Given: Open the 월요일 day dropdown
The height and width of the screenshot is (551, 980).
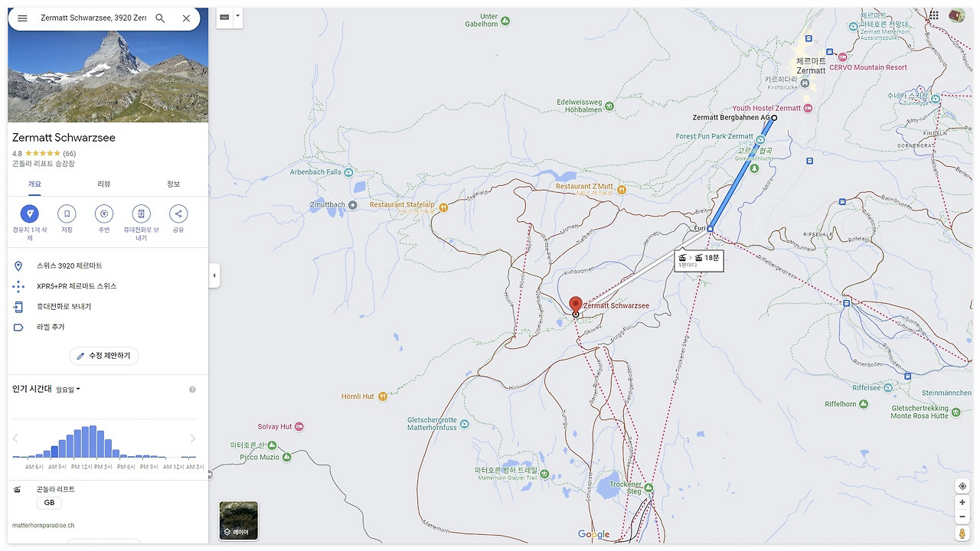Looking at the screenshot, I should (x=68, y=390).
